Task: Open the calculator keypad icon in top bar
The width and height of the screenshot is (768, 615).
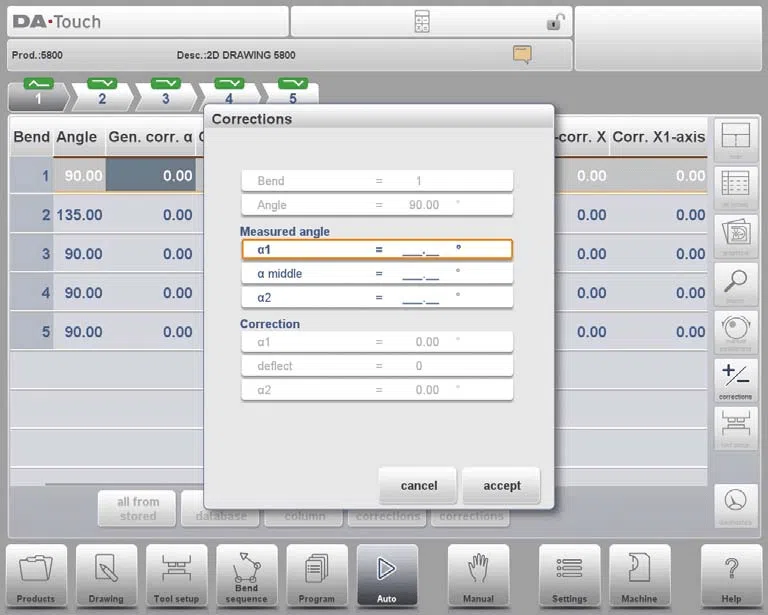Action: tap(422, 22)
